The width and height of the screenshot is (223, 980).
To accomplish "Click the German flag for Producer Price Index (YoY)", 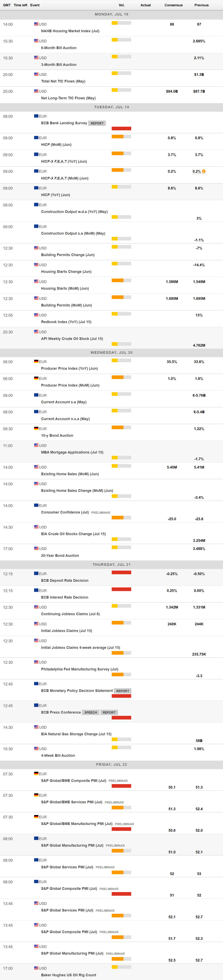I will pos(36,361).
